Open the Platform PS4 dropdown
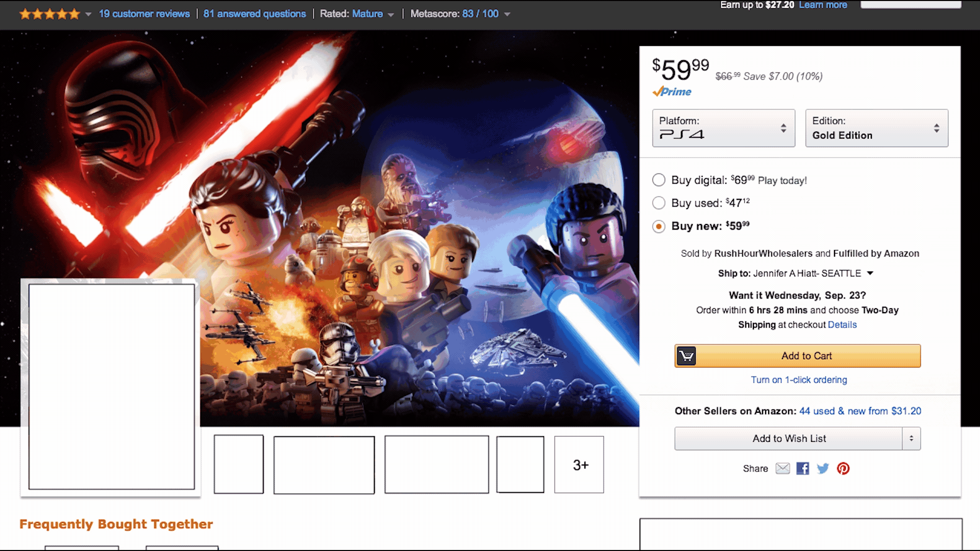 click(x=723, y=128)
